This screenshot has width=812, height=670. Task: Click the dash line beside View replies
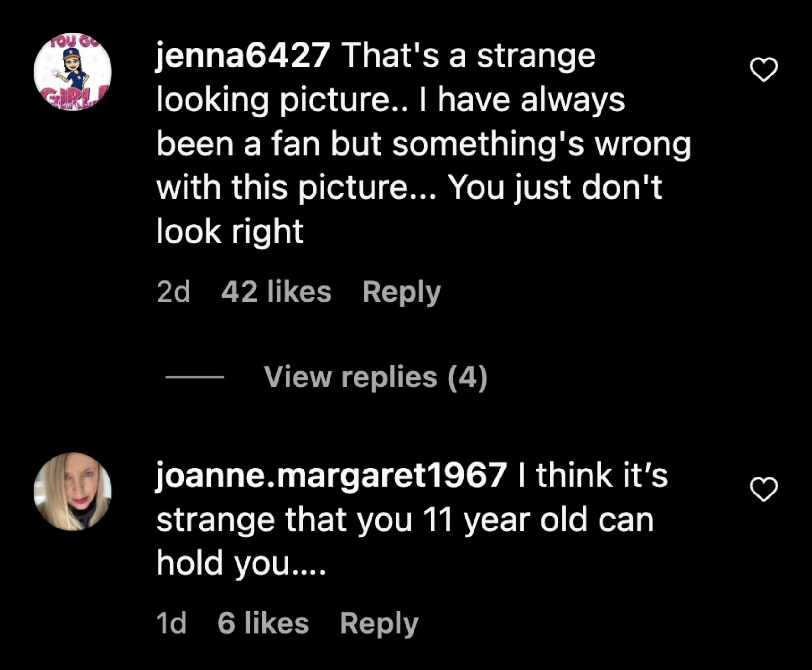click(x=195, y=377)
